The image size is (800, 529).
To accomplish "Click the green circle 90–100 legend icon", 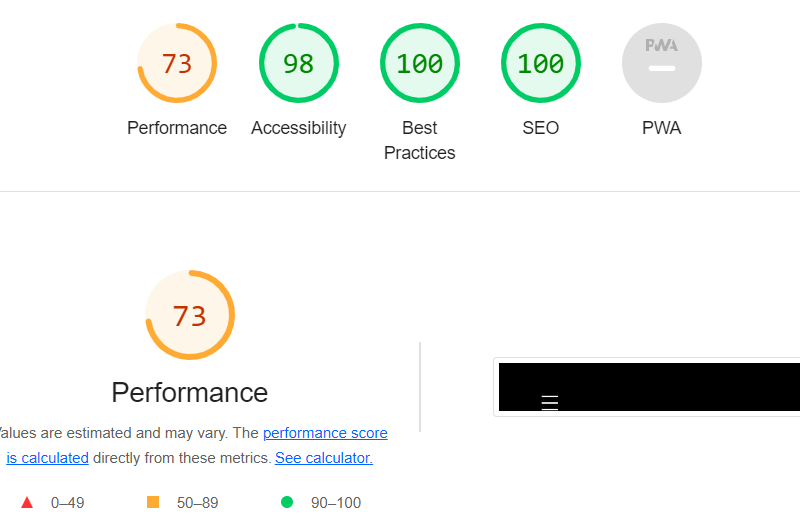I will coord(287,502).
